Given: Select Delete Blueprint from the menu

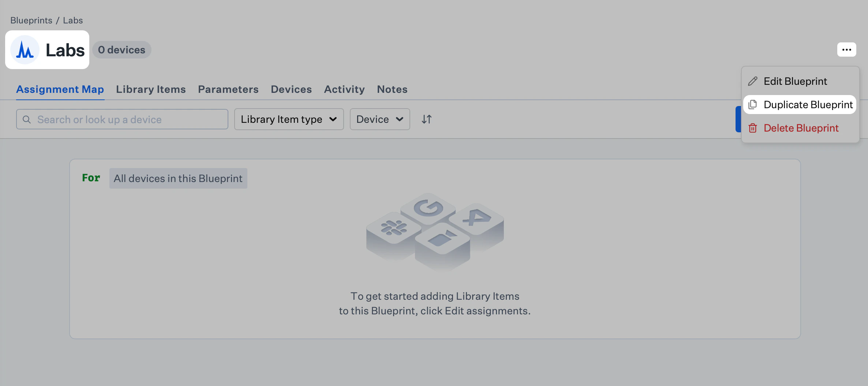Looking at the screenshot, I should [x=801, y=128].
